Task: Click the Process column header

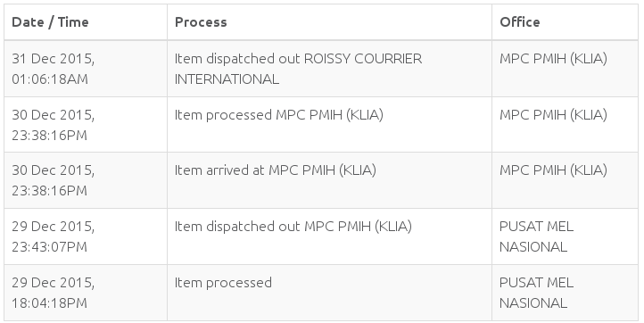Action: pyautogui.click(x=201, y=22)
